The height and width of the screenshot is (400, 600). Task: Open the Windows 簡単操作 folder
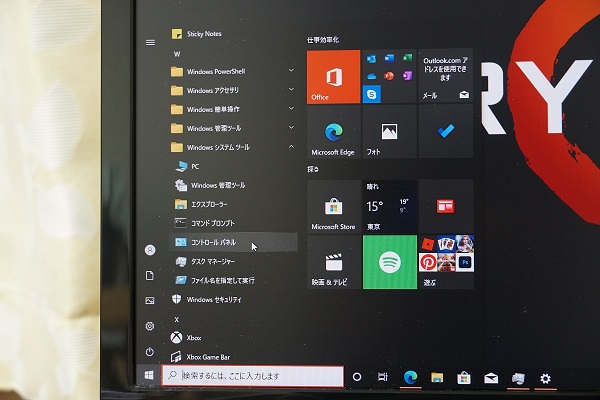click(x=233, y=109)
